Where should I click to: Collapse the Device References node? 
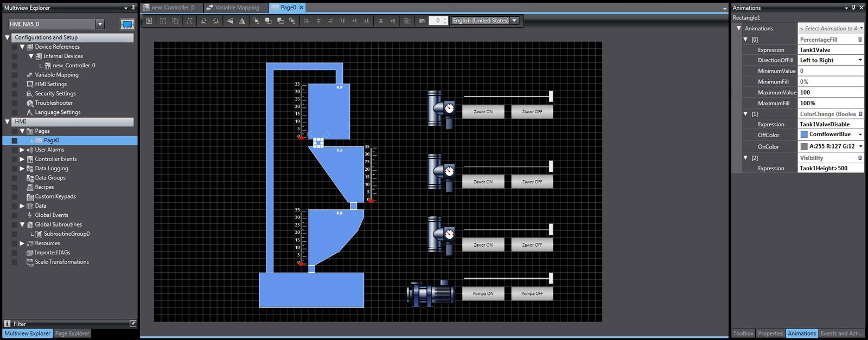[22, 47]
